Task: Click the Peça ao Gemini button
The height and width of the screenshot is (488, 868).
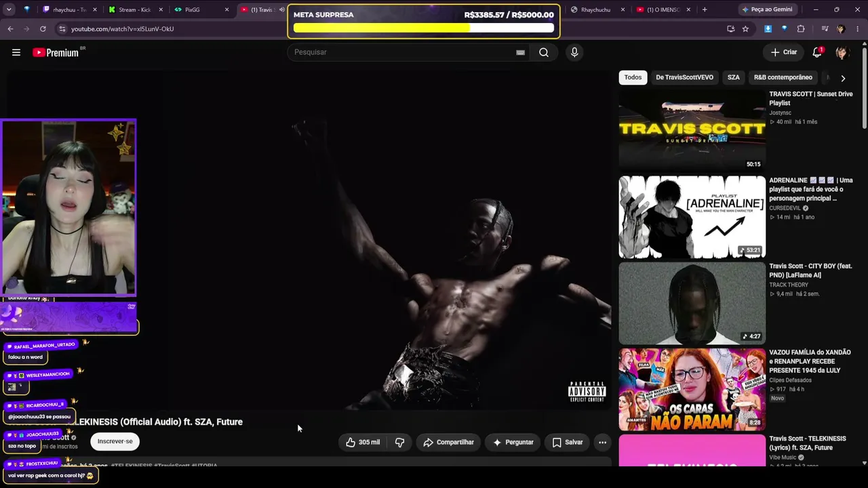Action: tap(767, 9)
